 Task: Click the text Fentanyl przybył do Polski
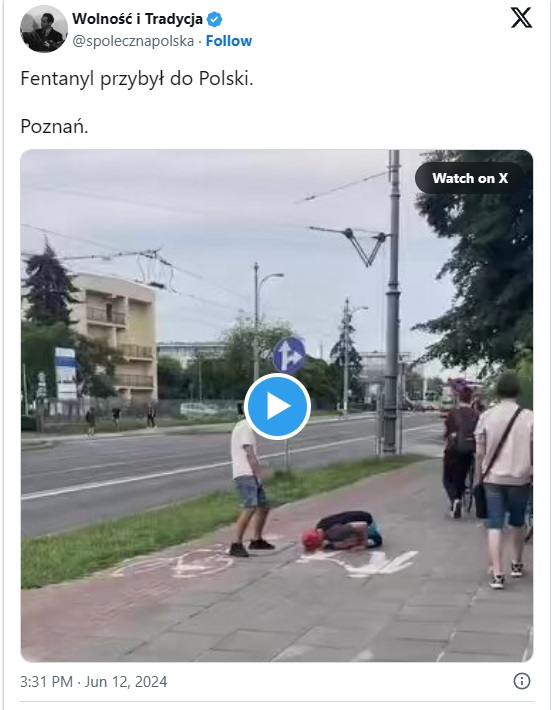tap(137, 79)
